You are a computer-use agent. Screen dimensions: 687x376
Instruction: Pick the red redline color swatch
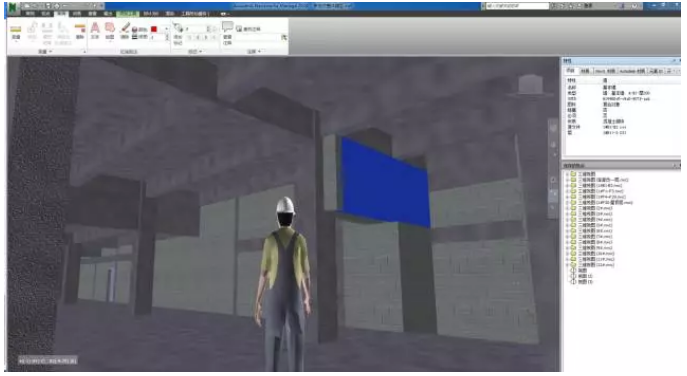154,29
